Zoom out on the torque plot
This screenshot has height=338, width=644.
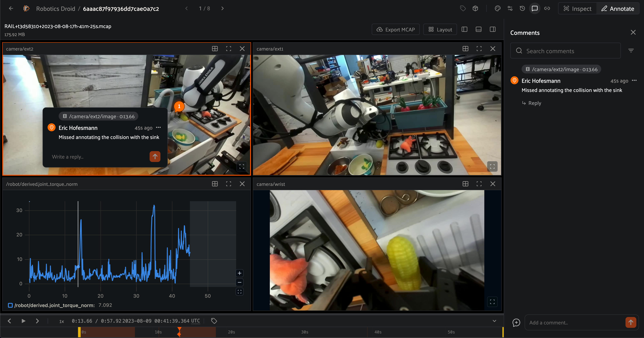tap(240, 282)
